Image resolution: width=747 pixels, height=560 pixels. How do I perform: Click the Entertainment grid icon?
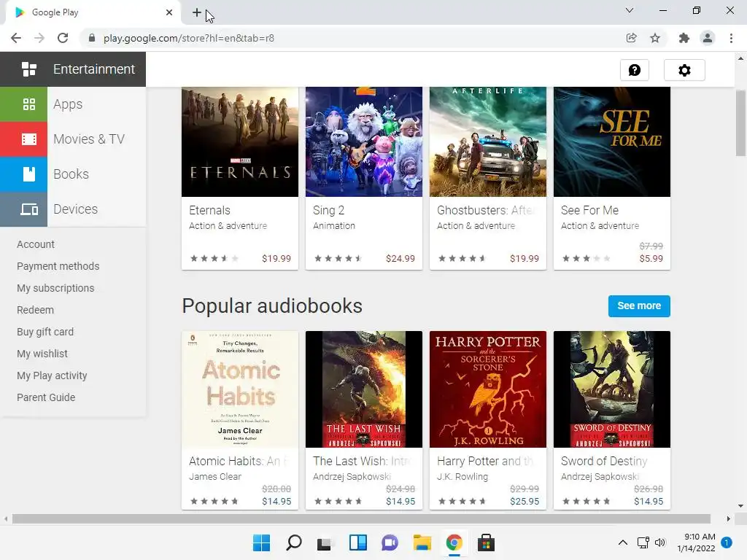point(29,69)
